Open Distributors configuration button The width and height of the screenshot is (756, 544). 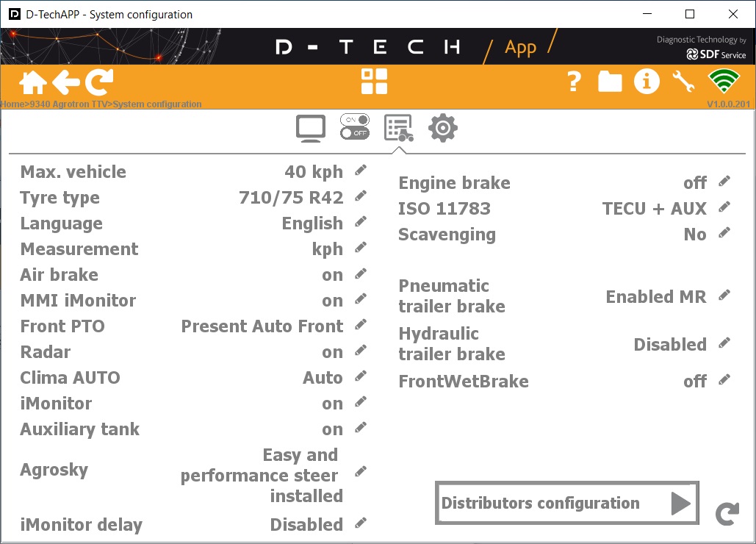pyautogui.click(x=567, y=503)
